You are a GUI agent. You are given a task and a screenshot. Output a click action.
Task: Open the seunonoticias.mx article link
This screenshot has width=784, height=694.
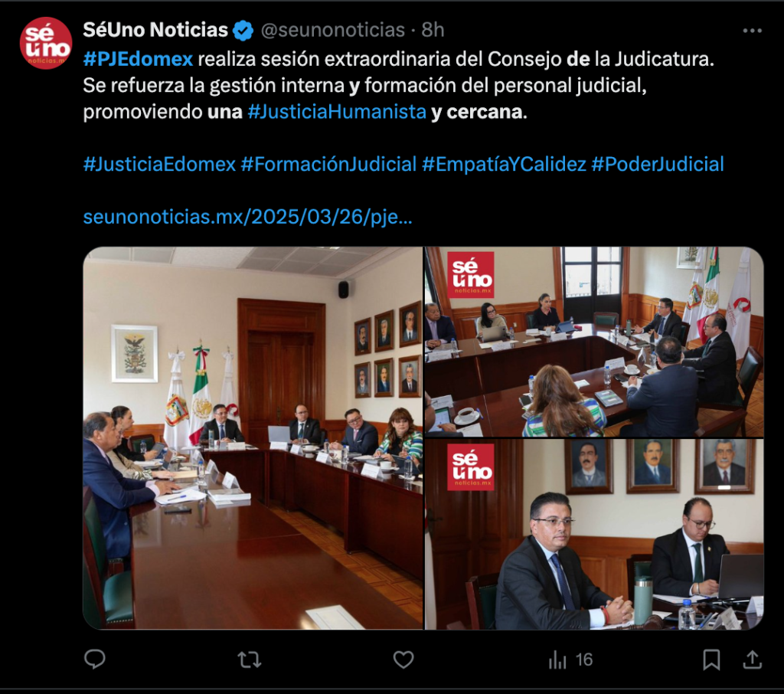(247, 217)
